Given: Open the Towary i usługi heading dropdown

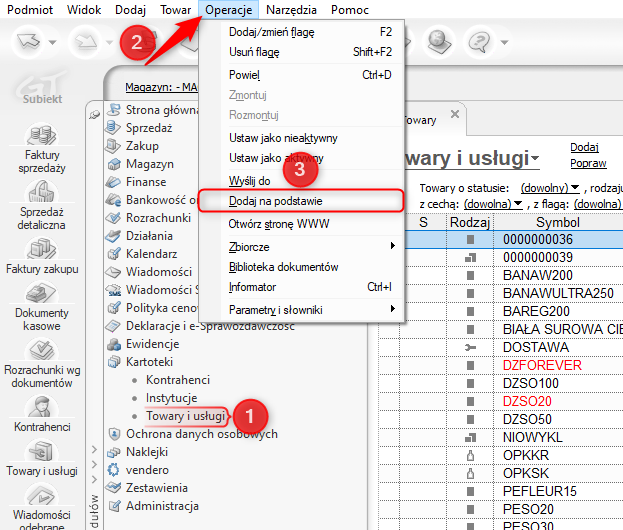Looking at the screenshot, I should click(x=535, y=159).
